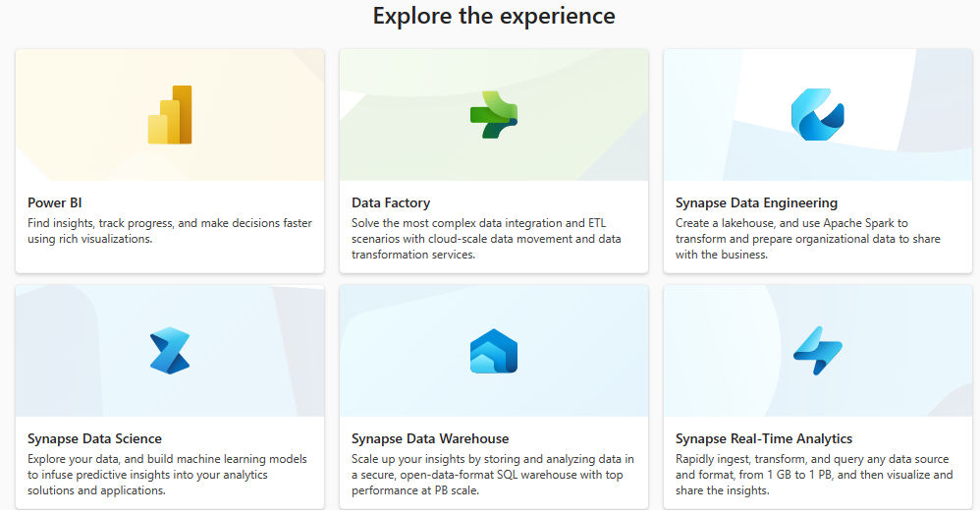Click the 'Scale up your insights' description
Image resolution: width=980 pixels, height=516 pixels.
pos(493,475)
